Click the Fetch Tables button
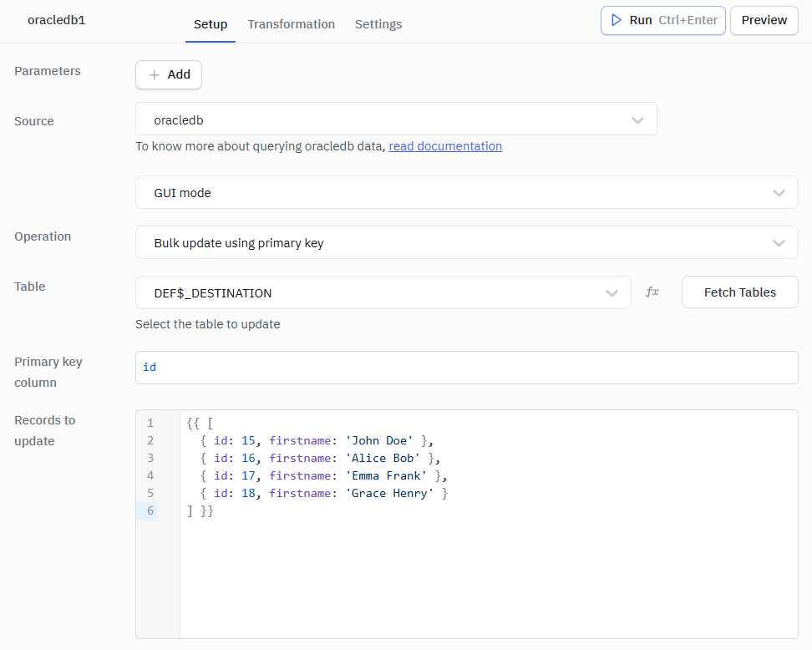This screenshot has height=650, width=812. [x=740, y=292]
